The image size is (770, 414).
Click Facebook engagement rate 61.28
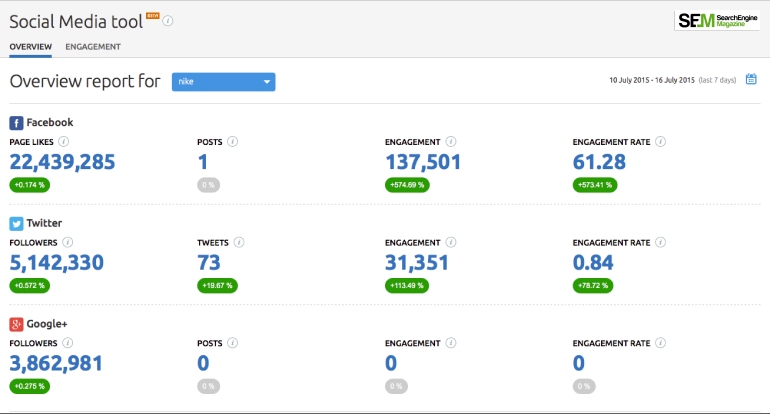click(x=599, y=162)
